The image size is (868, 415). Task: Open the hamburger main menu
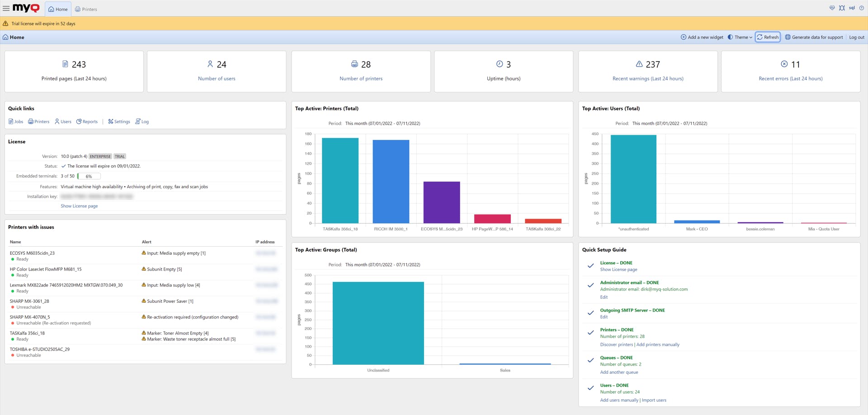(6, 9)
